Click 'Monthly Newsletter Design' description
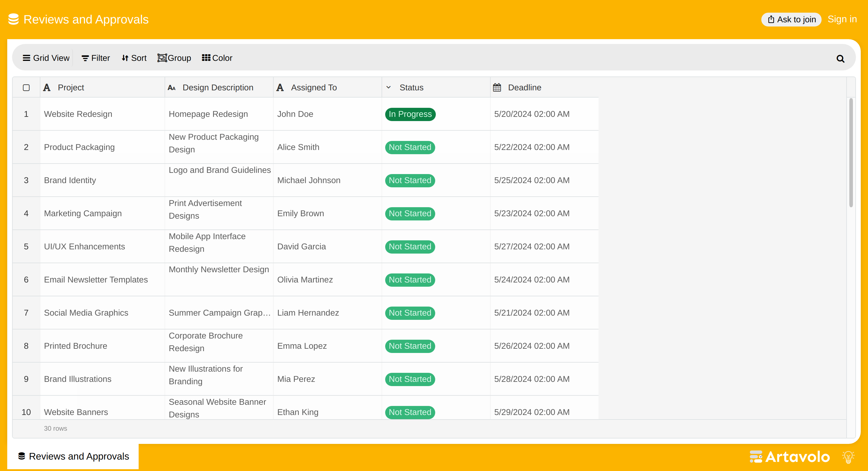This screenshot has height=471, width=868. click(219, 280)
